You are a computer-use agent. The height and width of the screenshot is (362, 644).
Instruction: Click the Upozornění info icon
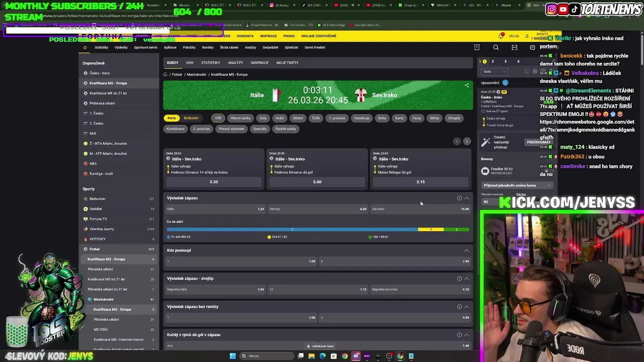[505, 82]
